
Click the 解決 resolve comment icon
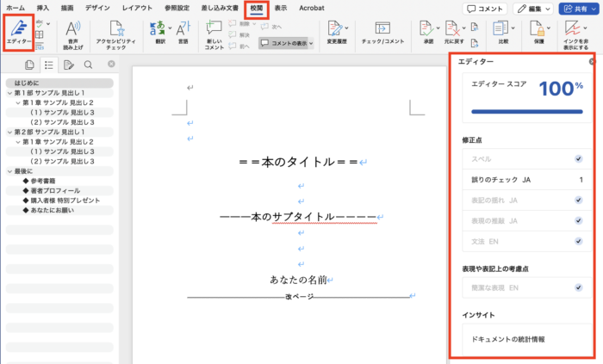233,35
